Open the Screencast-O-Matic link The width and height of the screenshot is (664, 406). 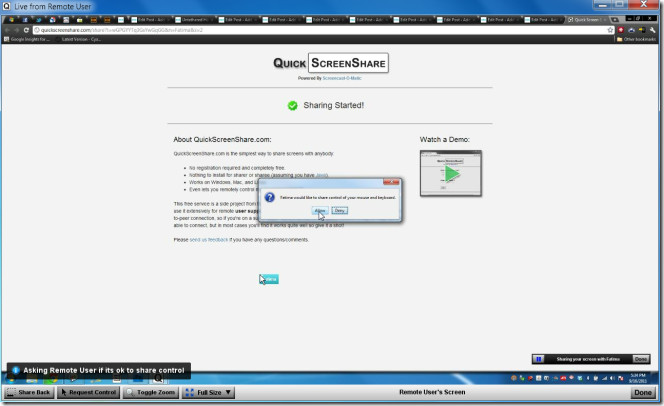(x=342, y=78)
